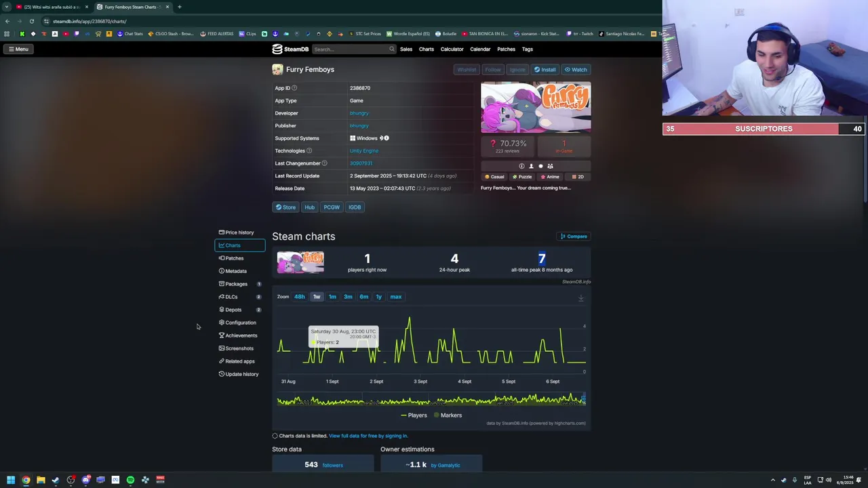Open the PCGW button
The height and width of the screenshot is (488, 868).
pos(332,207)
